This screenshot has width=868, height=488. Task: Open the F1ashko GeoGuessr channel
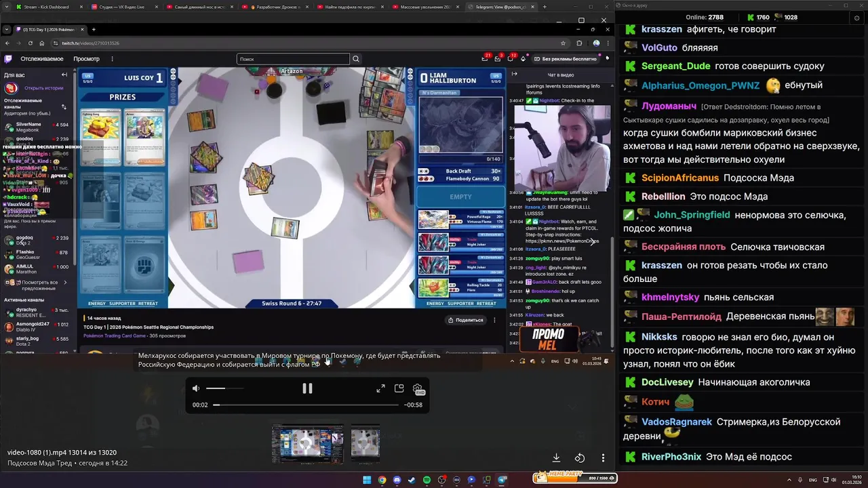36,255
